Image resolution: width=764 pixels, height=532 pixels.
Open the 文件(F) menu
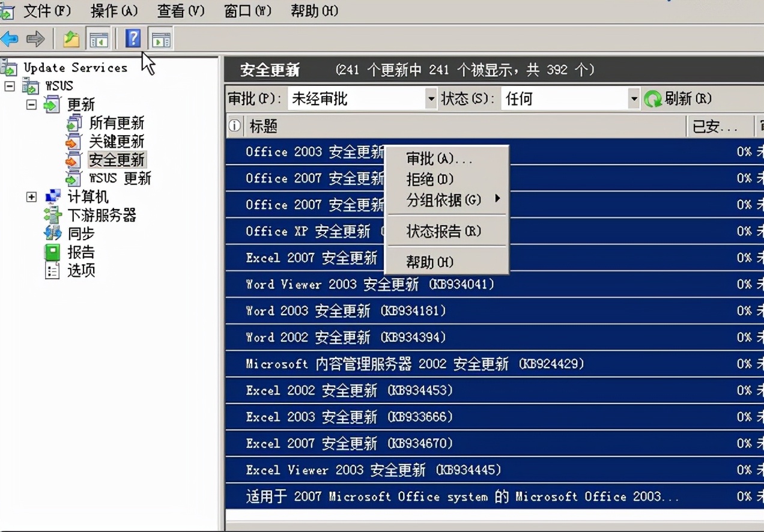click(x=47, y=11)
